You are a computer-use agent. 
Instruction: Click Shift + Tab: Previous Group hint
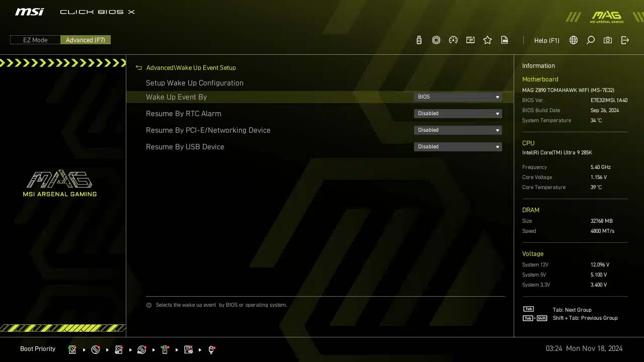click(x=585, y=318)
